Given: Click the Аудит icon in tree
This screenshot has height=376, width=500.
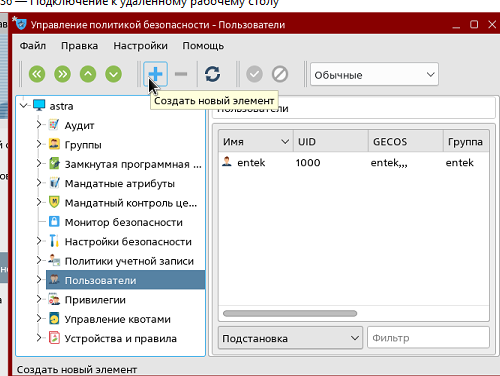Looking at the screenshot, I should 54,125.
